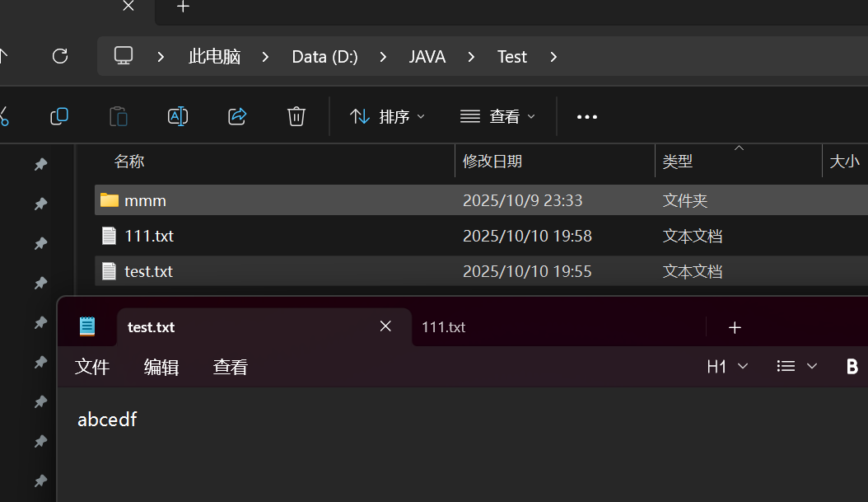Switch to the 111.txt tab in Notepad
Screen dimensions: 868x502
[443, 326]
